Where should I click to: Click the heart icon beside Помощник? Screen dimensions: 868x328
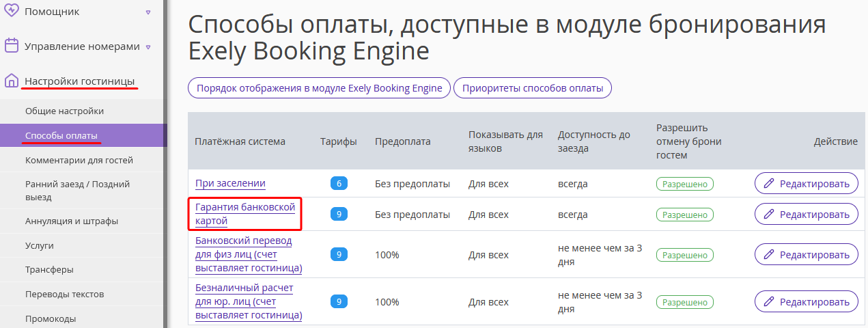(11, 12)
